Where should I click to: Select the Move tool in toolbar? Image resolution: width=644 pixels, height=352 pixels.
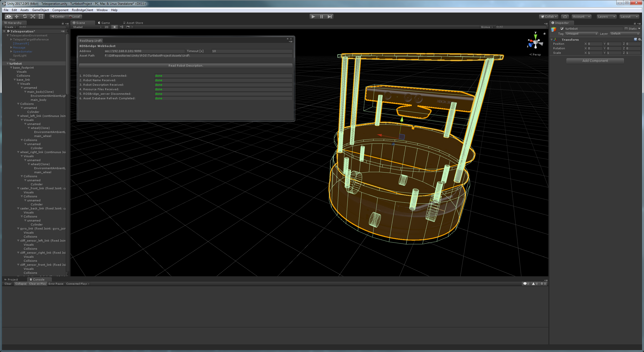pos(17,17)
